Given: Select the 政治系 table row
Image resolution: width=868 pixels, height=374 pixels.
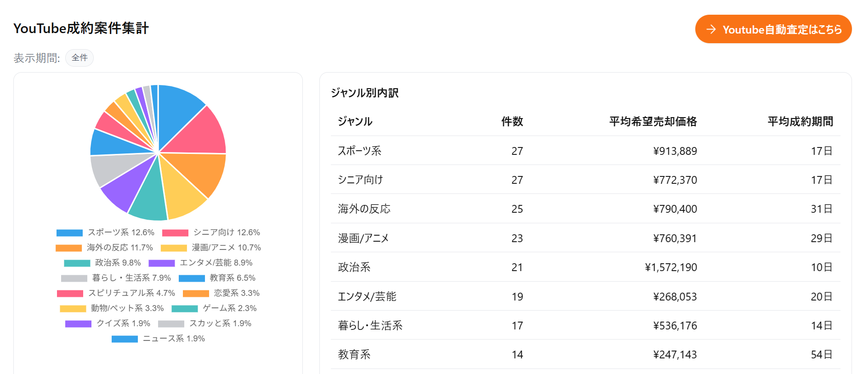Looking at the screenshot, I should [585, 267].
